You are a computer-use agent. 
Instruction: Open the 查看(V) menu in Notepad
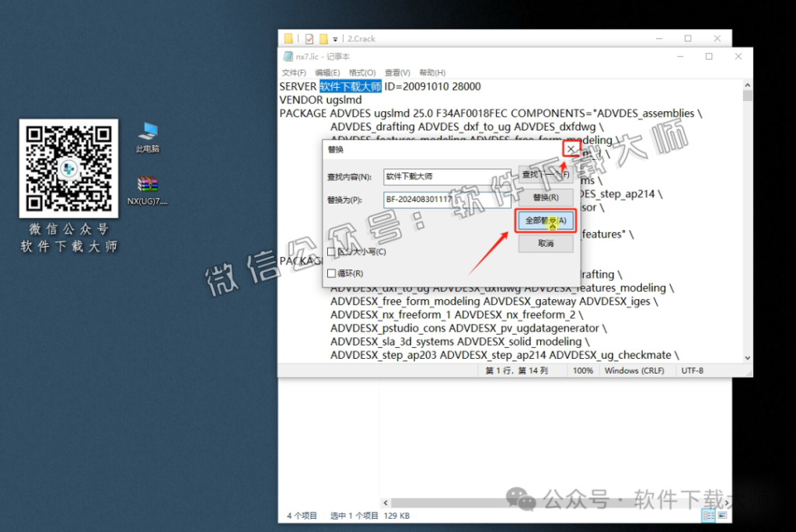tap(397, 73)
